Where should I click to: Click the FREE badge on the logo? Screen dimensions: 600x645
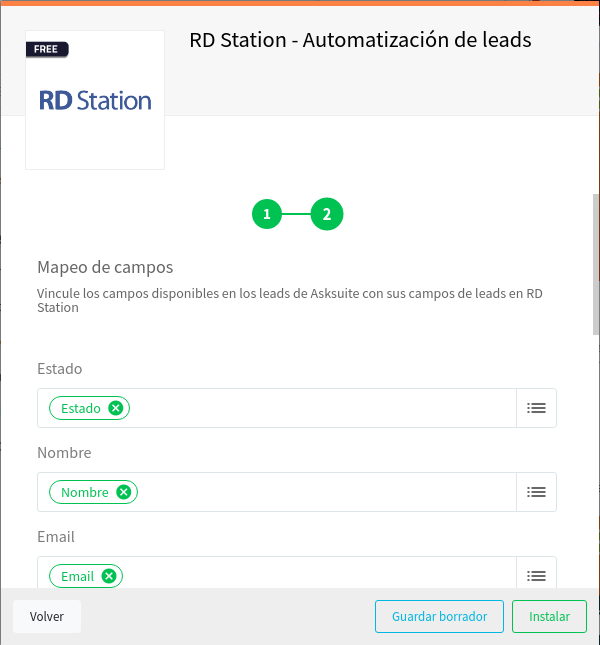[x=47, y=49]
